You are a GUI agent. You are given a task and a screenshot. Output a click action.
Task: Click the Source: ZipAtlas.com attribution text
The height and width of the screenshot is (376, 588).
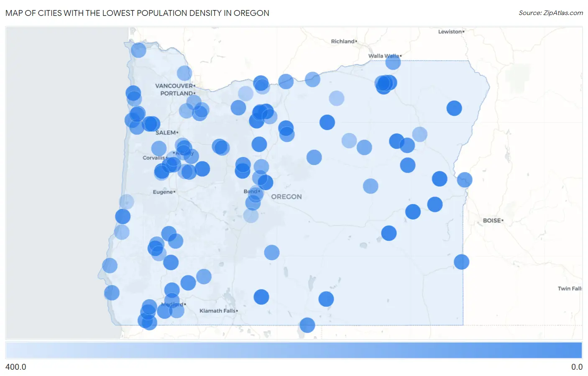click(x=550, y=13)
